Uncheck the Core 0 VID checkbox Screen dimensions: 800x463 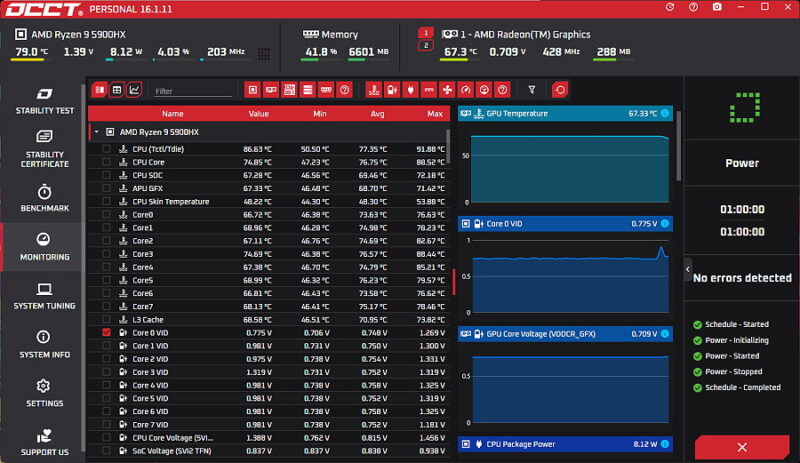click(x=106, y=333)
